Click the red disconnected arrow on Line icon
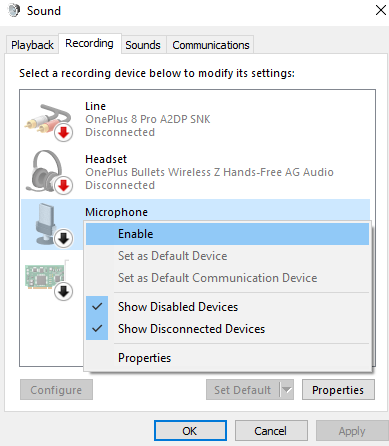The width and height of the screenshot is (389, 446). [x=63, y=133]
